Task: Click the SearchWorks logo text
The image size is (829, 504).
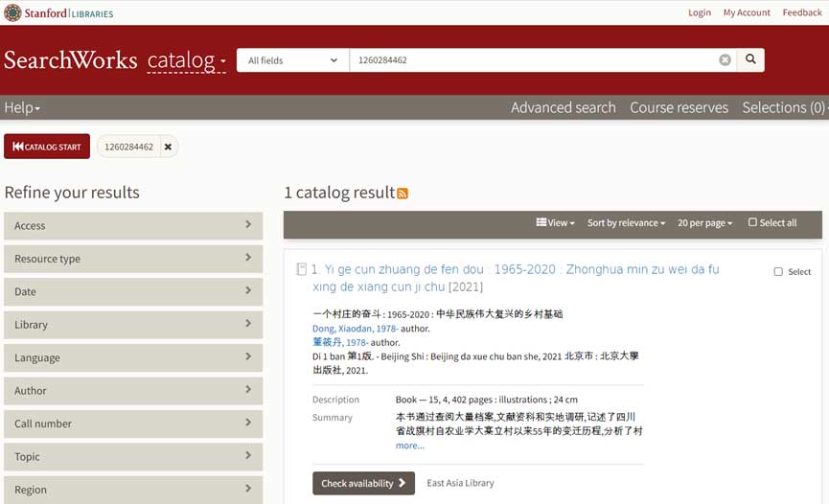Action: tap(70, 60)
